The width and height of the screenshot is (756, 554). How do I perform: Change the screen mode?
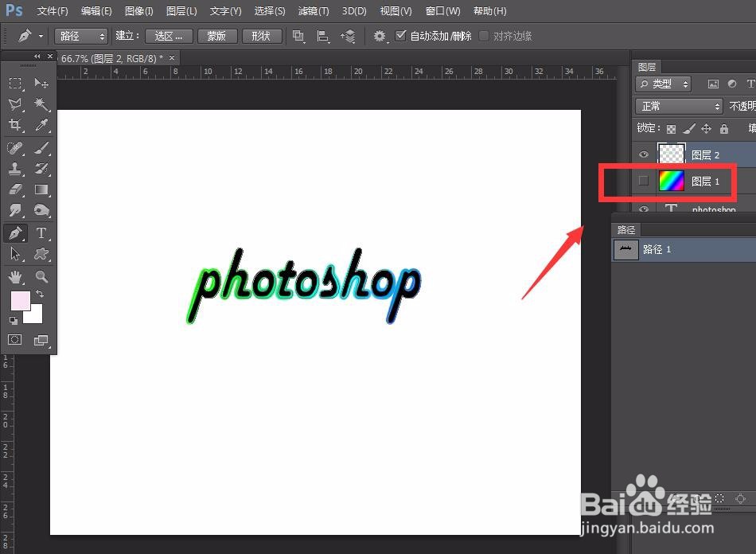[x=41, y=340]
